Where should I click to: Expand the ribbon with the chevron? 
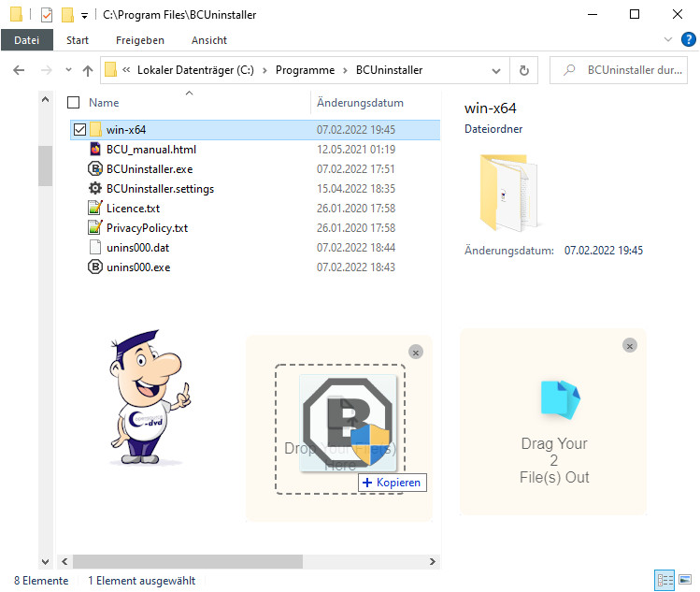point(668,40)
